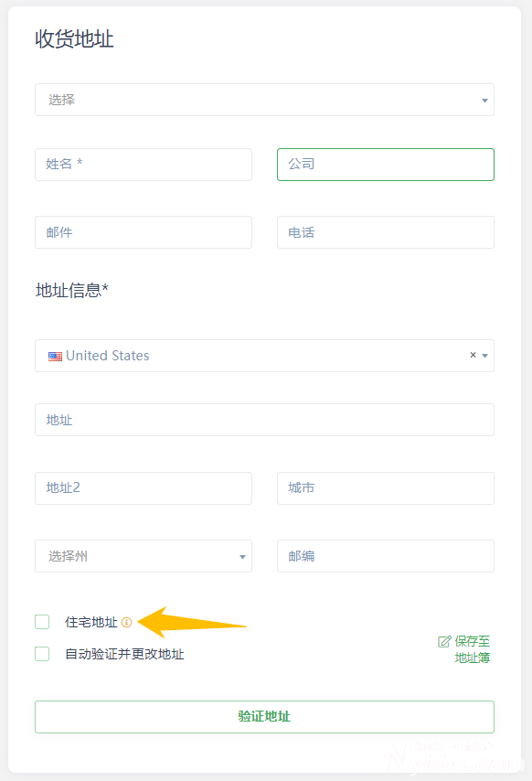Image resolution: width=532 pixels, height=781 pixels.
Task: Click the 姓名 input field
Action: 143,165
